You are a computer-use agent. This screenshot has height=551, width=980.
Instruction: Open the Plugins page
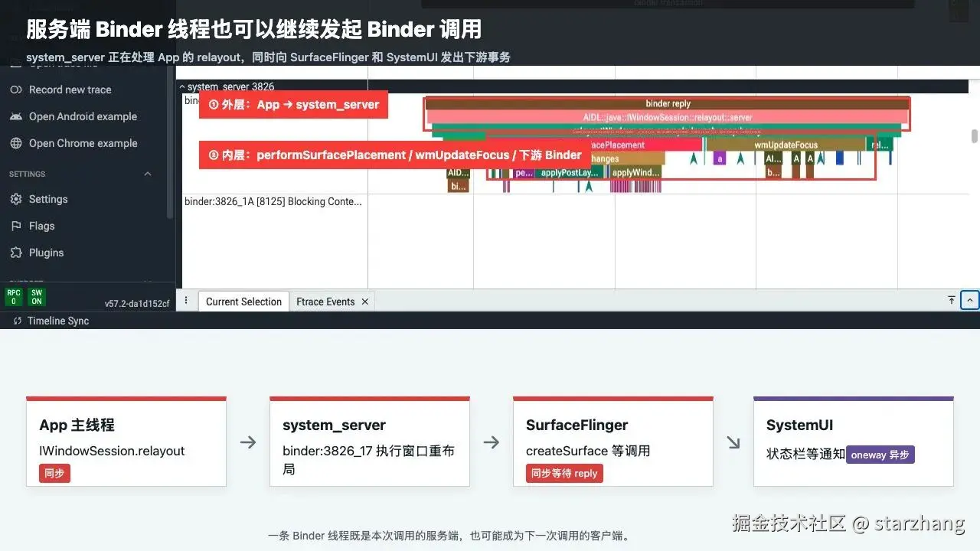click(x=46, y=253)
